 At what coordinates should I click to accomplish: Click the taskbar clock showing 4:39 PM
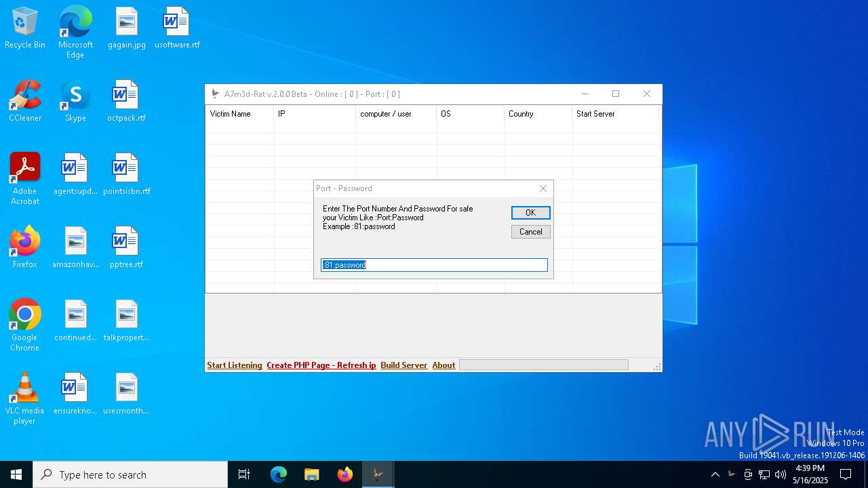pos(810,474)
